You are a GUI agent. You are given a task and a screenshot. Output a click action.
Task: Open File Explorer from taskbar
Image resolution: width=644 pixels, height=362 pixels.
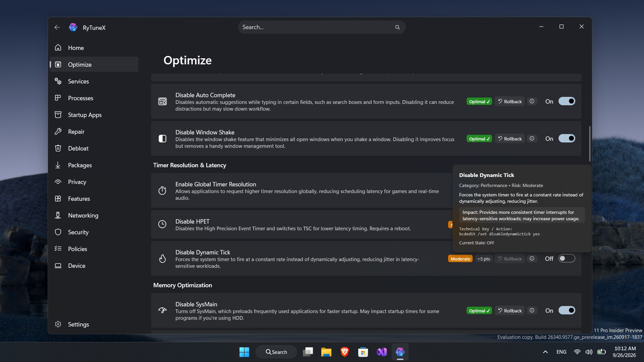(326, 352)
